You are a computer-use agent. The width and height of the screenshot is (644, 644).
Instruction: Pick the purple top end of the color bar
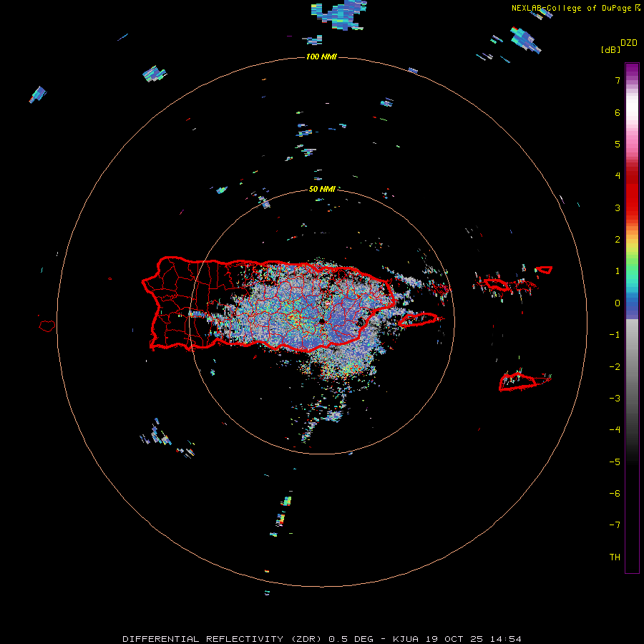632,70
